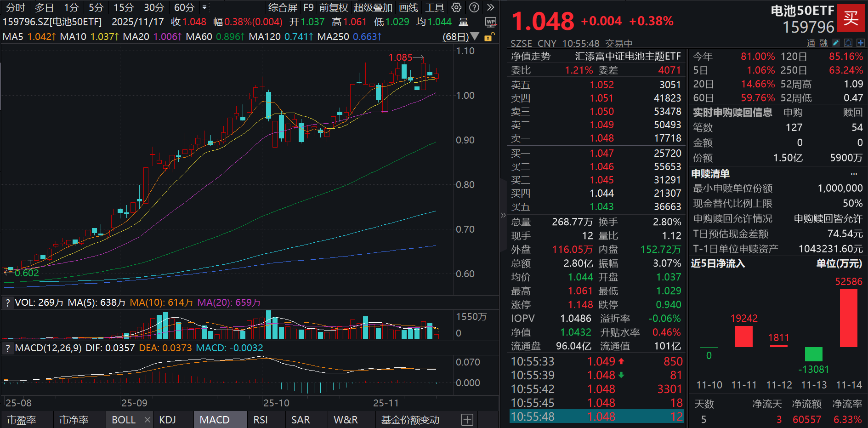868x428 pixels.
Task: Click the red 买 buy button
Action: pyautogui.click(x=851, y=18)
